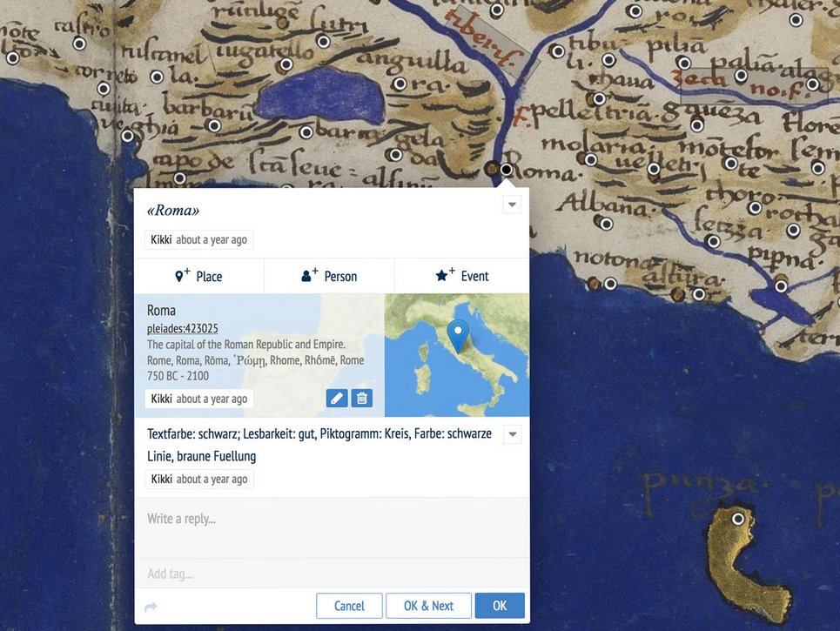Click the marker near the "molaria" text
This screenshot has height=631, width=840.
[590, 159]
